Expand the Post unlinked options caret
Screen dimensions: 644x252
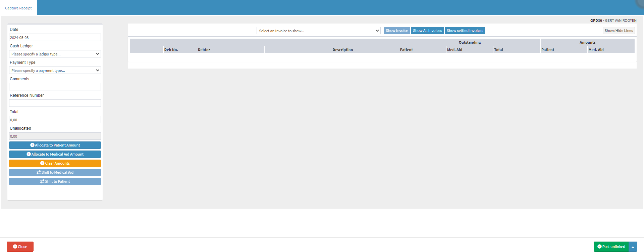point(633,247)
